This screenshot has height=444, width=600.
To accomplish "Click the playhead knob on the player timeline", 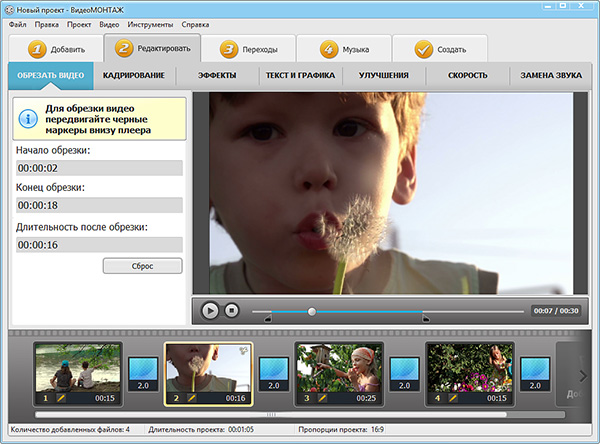I will click(312, 312).
